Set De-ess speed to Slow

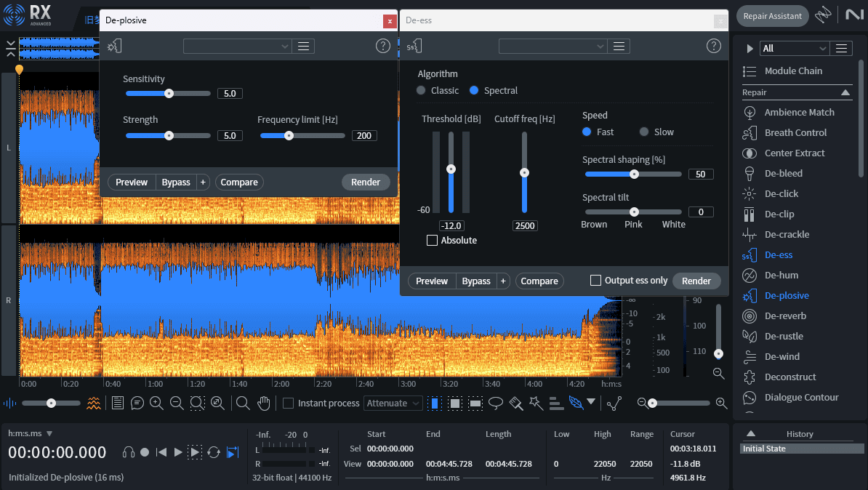(x=644, y=132)
